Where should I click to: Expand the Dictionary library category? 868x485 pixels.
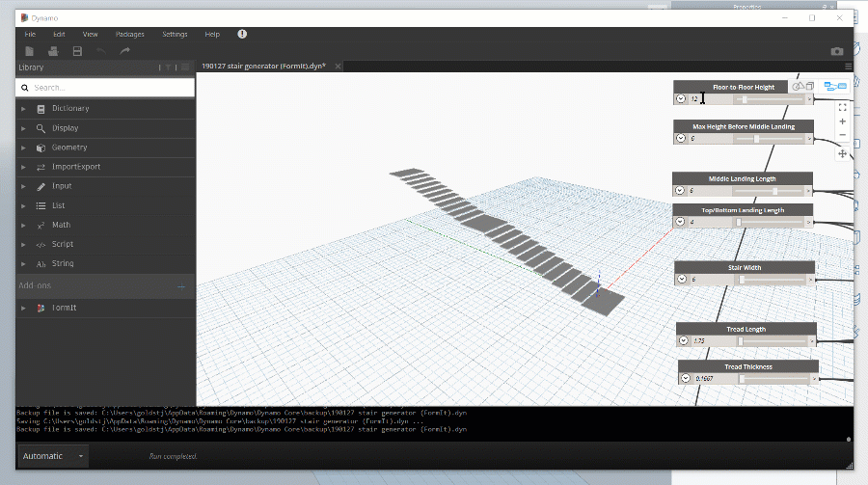click(23, 109)
